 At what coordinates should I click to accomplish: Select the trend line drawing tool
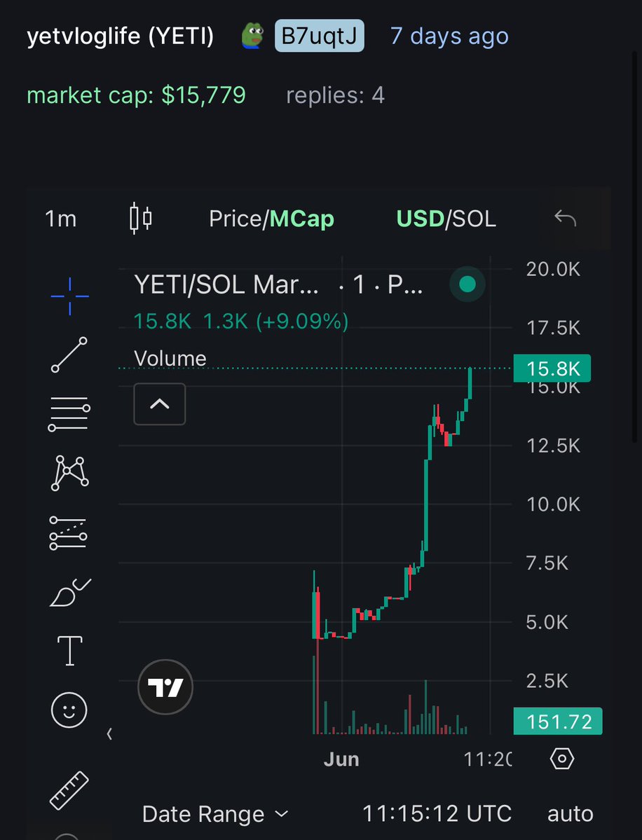(69, 354)
